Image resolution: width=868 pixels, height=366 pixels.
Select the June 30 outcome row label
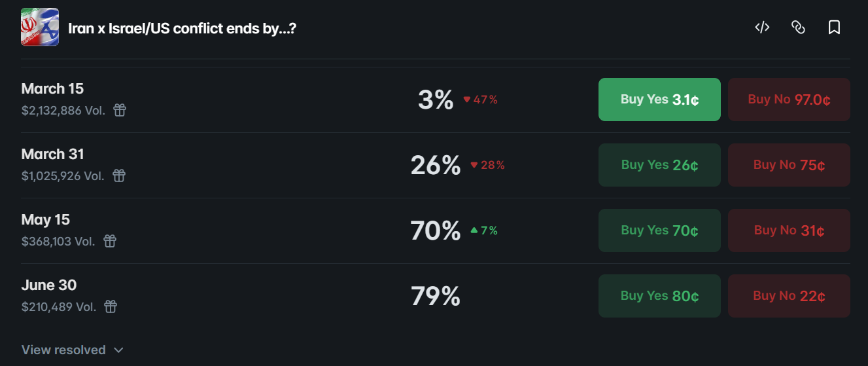coord(49,285)
